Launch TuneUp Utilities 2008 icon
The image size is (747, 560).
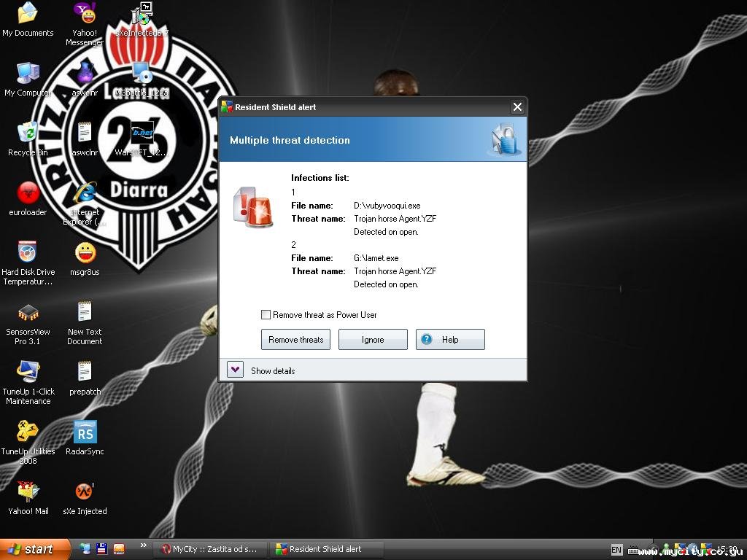(x=28, y=443)
